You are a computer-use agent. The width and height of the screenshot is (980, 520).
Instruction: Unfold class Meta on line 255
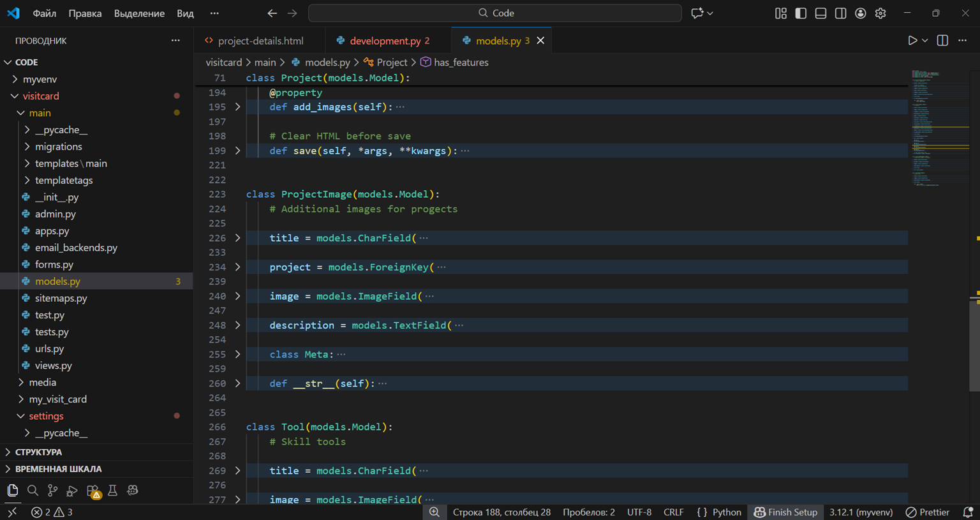tap(238, 354)
